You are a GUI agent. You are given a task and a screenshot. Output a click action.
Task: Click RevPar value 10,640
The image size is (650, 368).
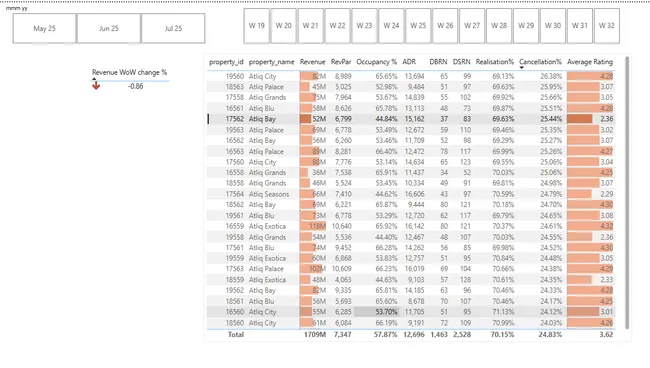click(341, 226)
